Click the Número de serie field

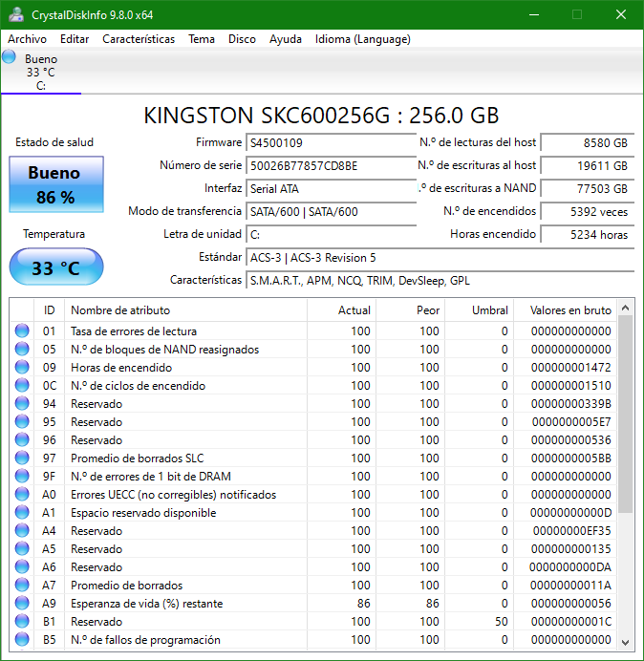coord(317,165)
